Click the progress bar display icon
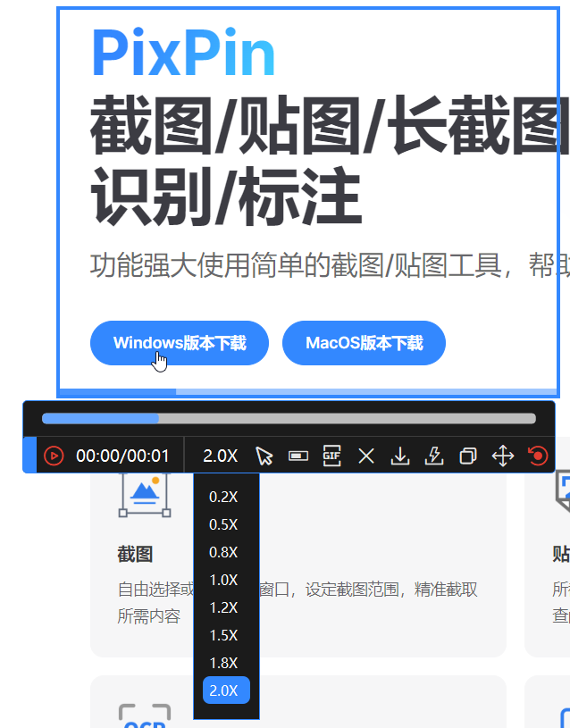Screen dimensions: 570x728 pos(298,456)
